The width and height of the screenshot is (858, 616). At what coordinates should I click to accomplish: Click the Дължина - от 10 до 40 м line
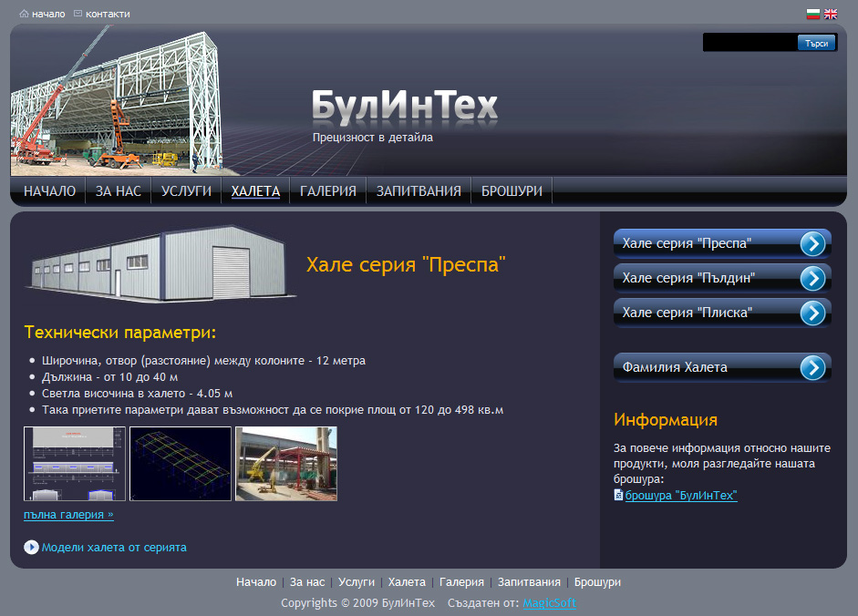coord(110,377)
